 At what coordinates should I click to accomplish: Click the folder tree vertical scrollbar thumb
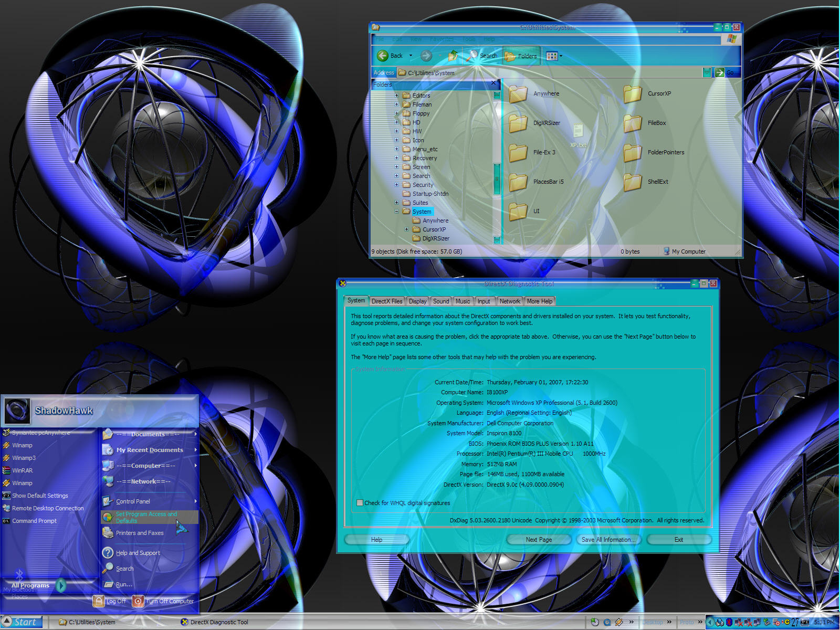click(497, 178)
